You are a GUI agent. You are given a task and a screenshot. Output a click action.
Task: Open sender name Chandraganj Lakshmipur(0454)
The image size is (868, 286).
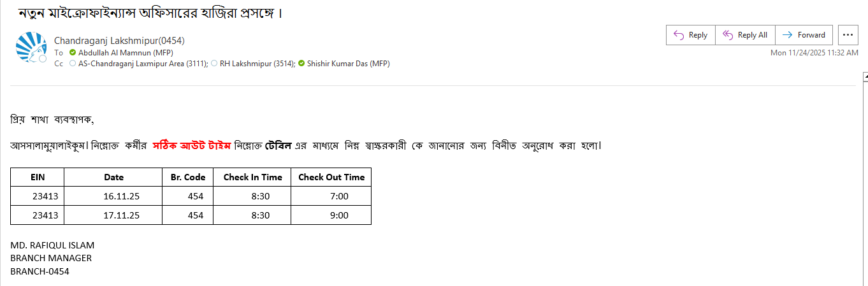click(x=119, y=41)
